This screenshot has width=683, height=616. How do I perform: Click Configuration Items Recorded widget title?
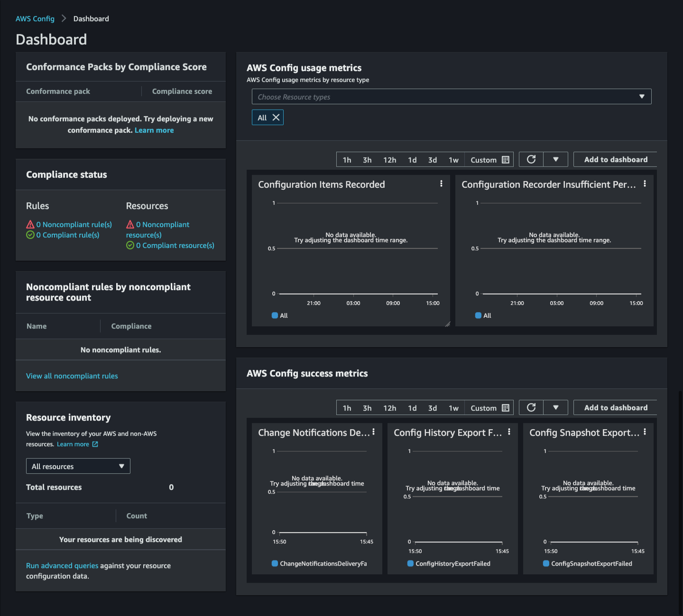[x=322, y=184]
